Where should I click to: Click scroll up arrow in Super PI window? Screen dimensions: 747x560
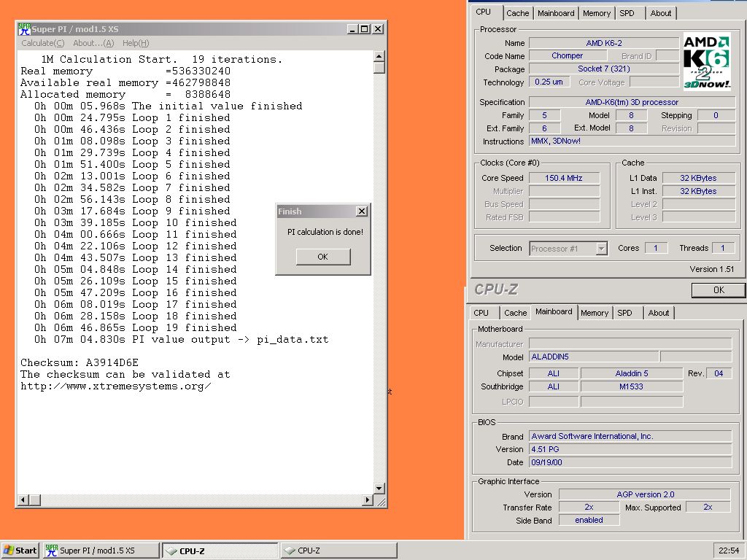379,56
